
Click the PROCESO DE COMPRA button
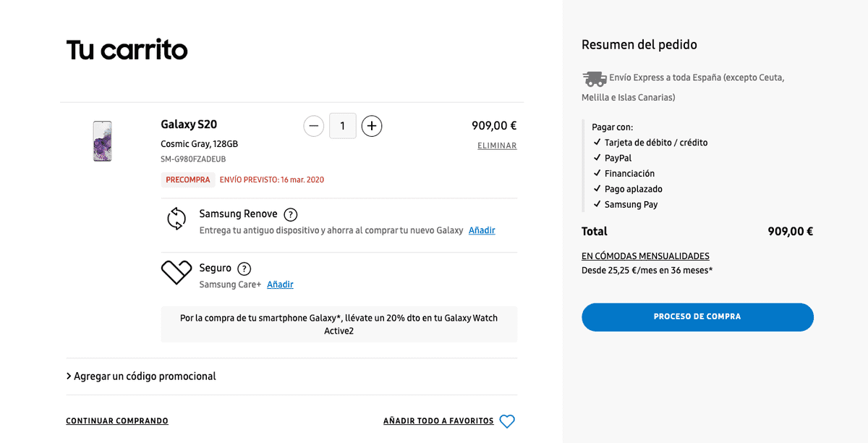697,317
